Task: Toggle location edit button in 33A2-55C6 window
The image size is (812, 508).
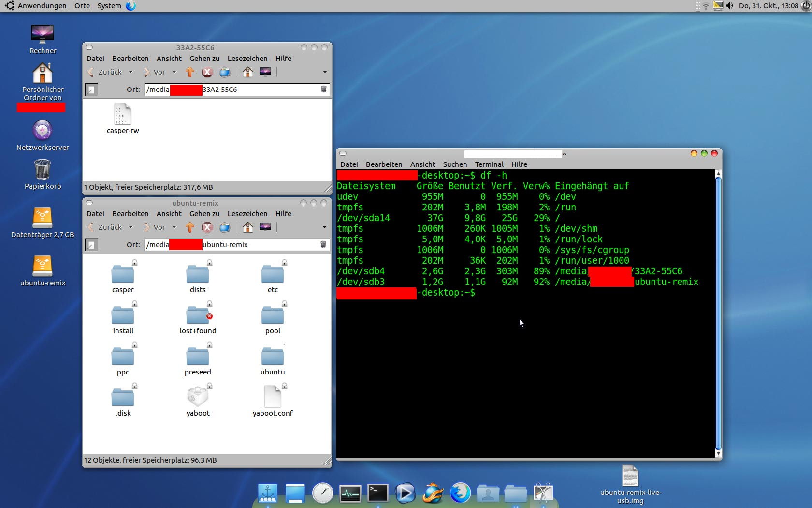Action: 91,90
